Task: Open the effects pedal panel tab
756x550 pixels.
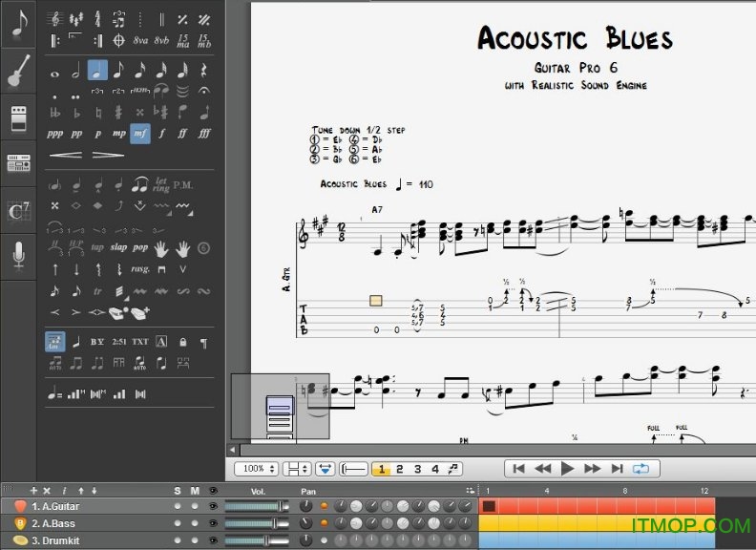Action: (x=18, y=117)
